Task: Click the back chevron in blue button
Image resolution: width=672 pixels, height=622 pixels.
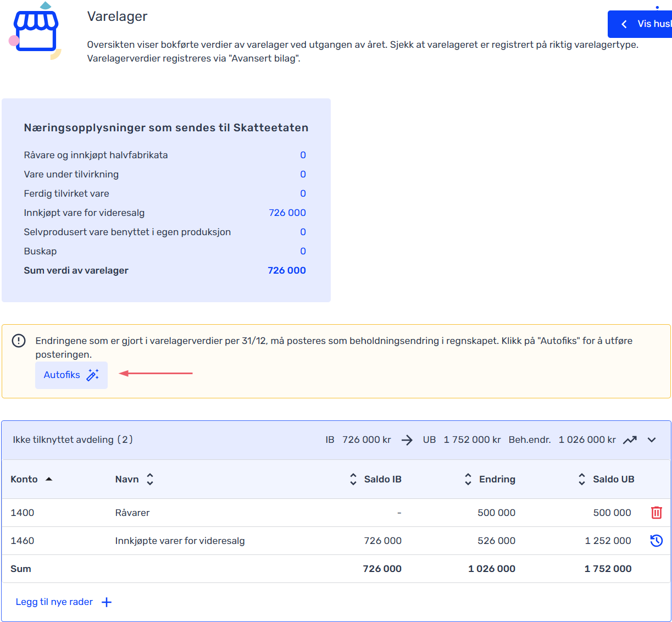Action: point(624,24)
